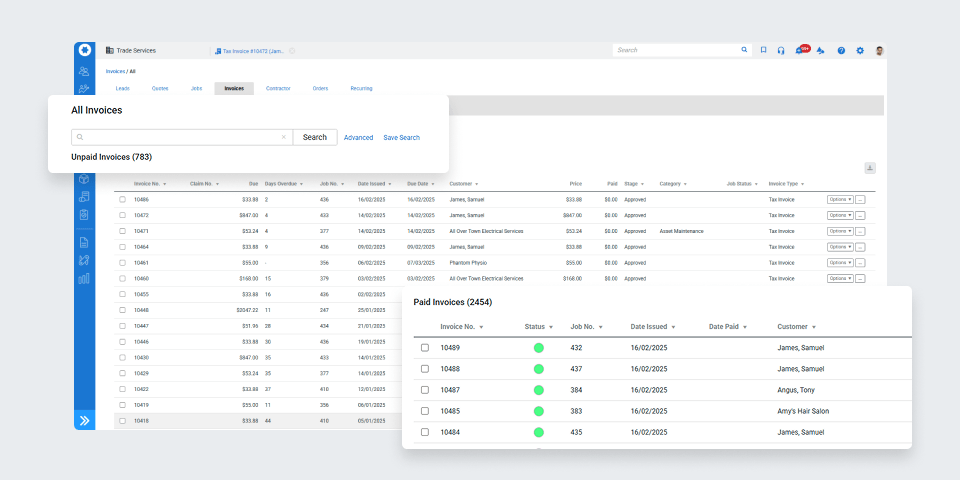This screenshot has height=480, width=960.
Task: Tick the checkbox for invoice 10486
Action: coord(123,200)
